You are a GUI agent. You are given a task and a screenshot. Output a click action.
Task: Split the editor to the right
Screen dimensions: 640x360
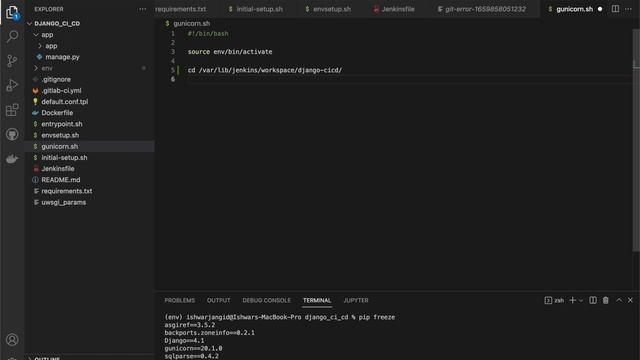[x=615, y=9]
